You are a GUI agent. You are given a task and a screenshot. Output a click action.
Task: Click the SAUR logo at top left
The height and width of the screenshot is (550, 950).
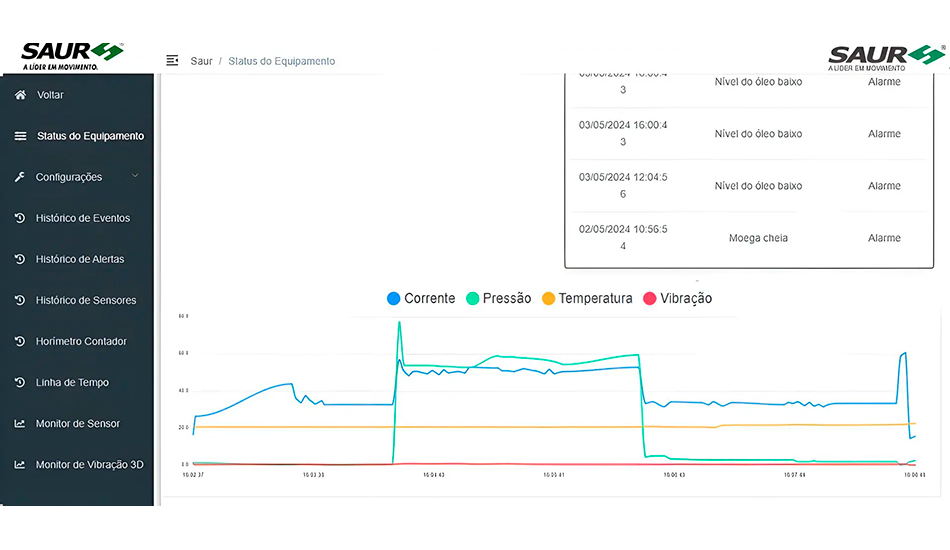(x=72, y=54)
